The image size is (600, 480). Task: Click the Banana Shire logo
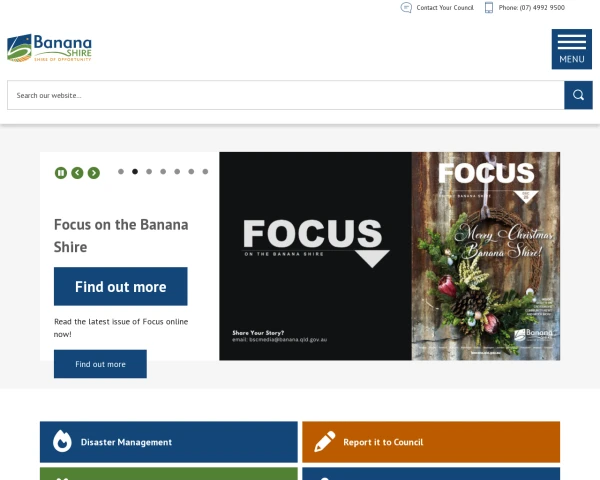point(49,48)
